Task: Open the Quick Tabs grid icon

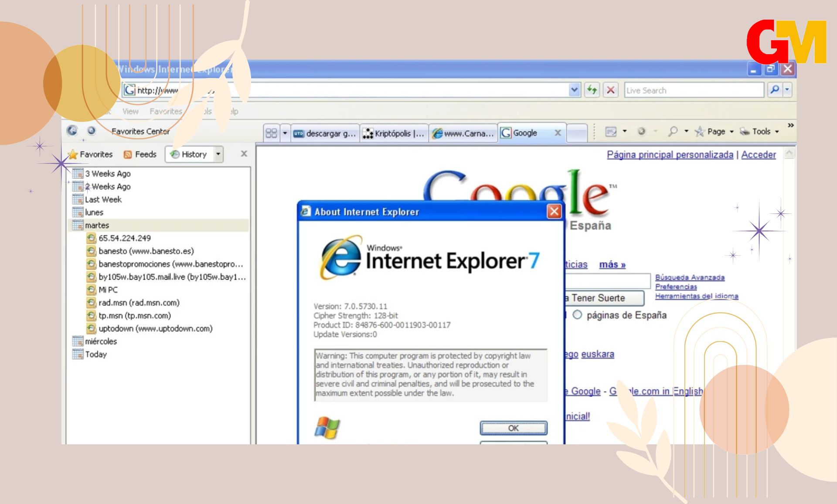Action: point(271,133)
